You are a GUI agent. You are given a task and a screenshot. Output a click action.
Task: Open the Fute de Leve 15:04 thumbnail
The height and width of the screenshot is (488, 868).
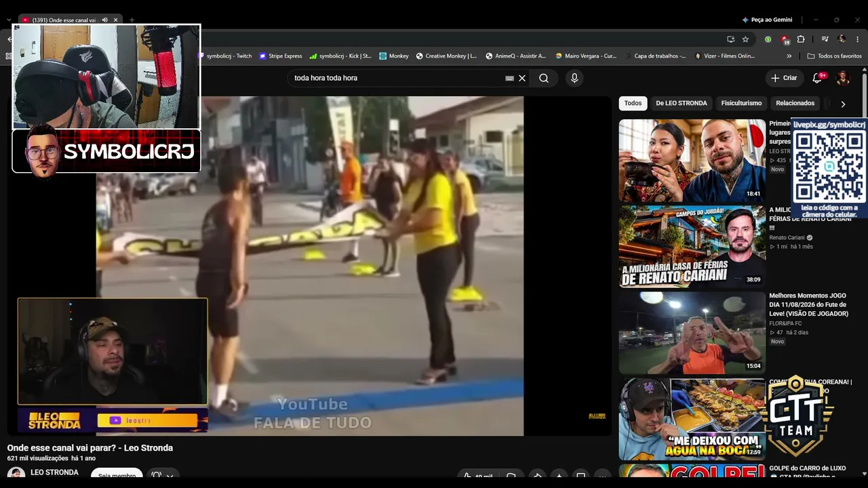(692, 333)
